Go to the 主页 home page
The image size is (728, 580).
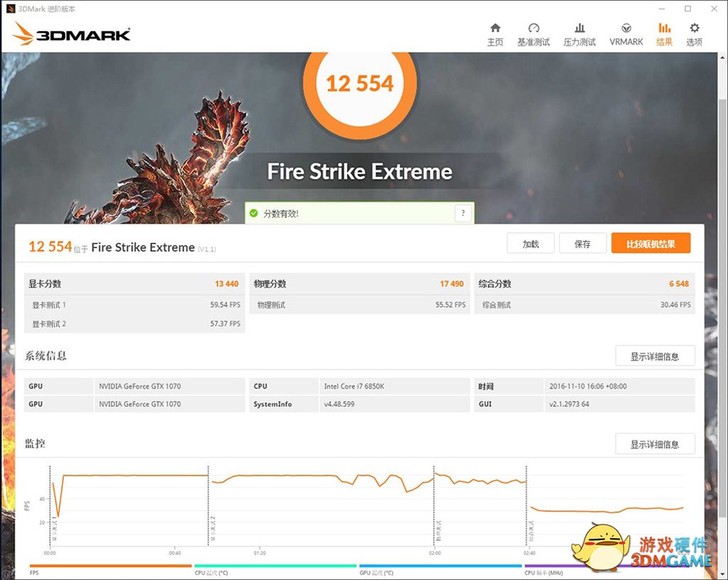point(495,35)
